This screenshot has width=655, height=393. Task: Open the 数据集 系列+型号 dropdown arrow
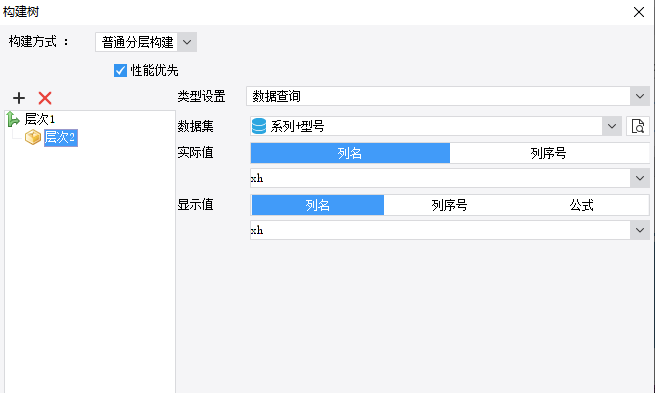[612, 126]
